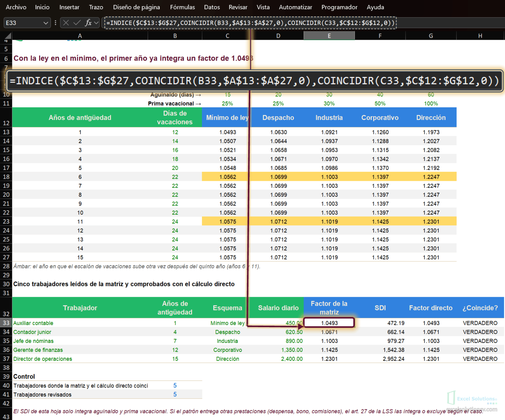This screenshot has height=420, width=505.
Task: Select column E header
Action: click(329, 36)
